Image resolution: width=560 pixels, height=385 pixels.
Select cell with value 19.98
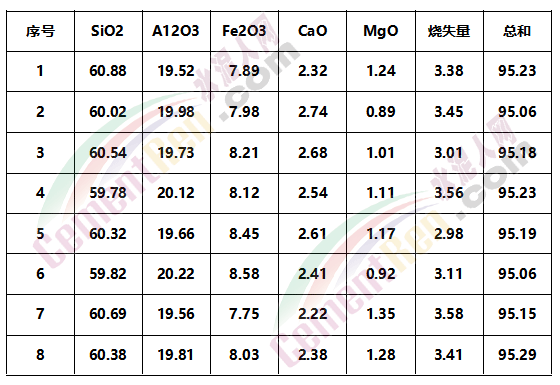coord(176,112)
